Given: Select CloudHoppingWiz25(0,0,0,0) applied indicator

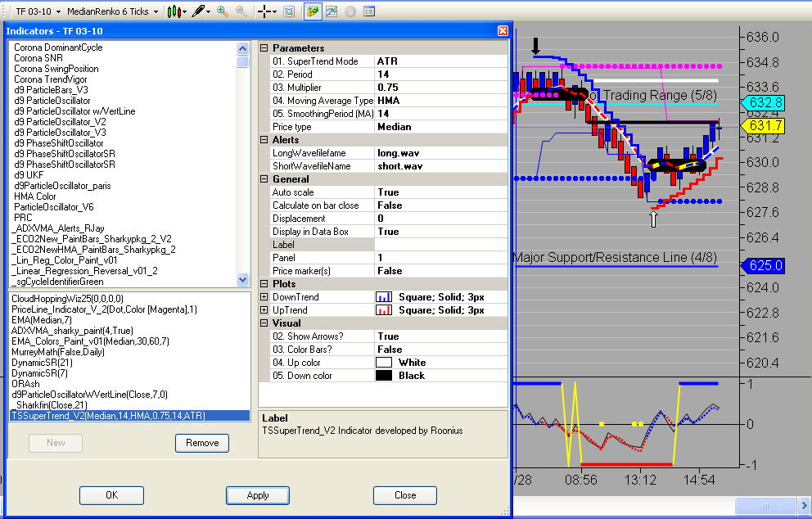Looking at the screenshot, I should tap(67, 299).
